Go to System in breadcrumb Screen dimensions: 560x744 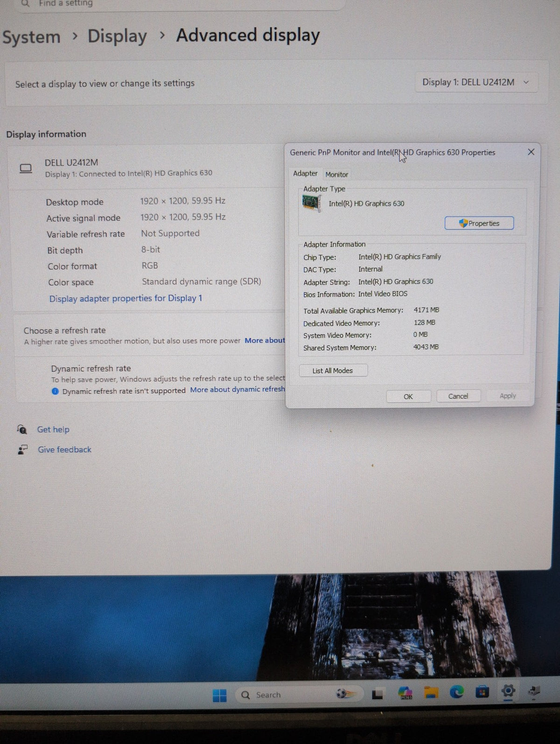click(x=31, y=37)
